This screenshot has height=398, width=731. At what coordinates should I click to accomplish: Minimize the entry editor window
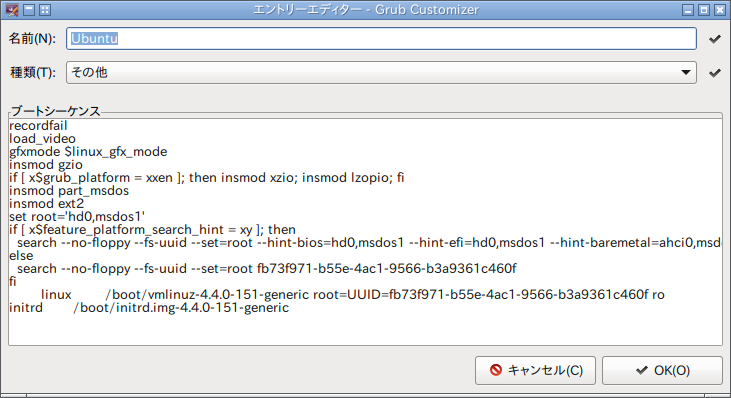(x=688, y=10)
